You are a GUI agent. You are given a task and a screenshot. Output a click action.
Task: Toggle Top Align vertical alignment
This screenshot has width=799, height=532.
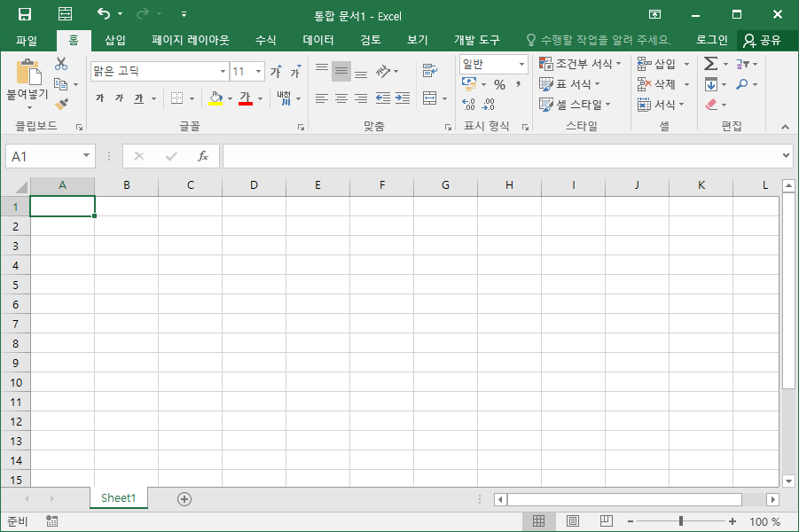pos(322,71)
